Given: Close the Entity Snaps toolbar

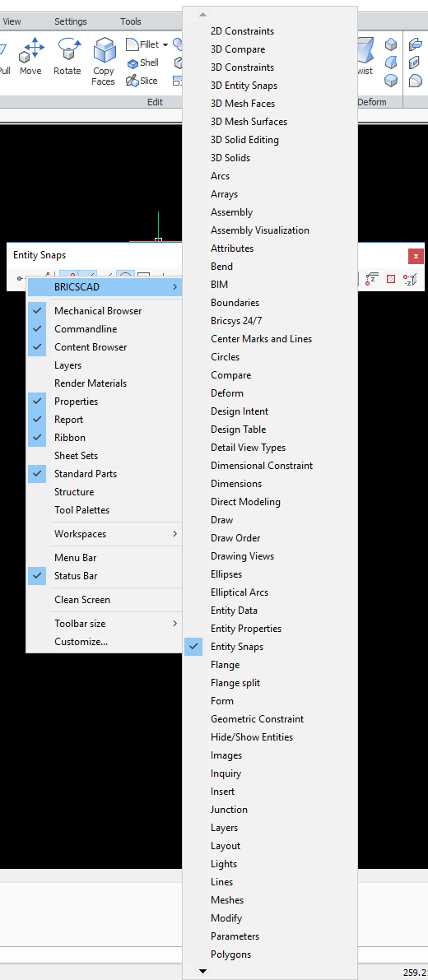Looking at the screenshot, I should pyautogui.click(x=416, y=256).
